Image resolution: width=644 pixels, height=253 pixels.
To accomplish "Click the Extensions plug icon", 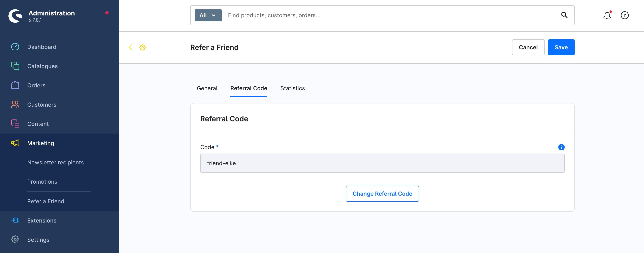I will coord(15,220).
